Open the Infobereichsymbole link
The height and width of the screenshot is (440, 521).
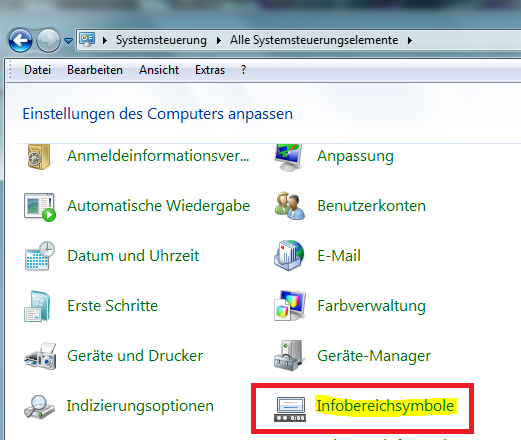point(385,406)
